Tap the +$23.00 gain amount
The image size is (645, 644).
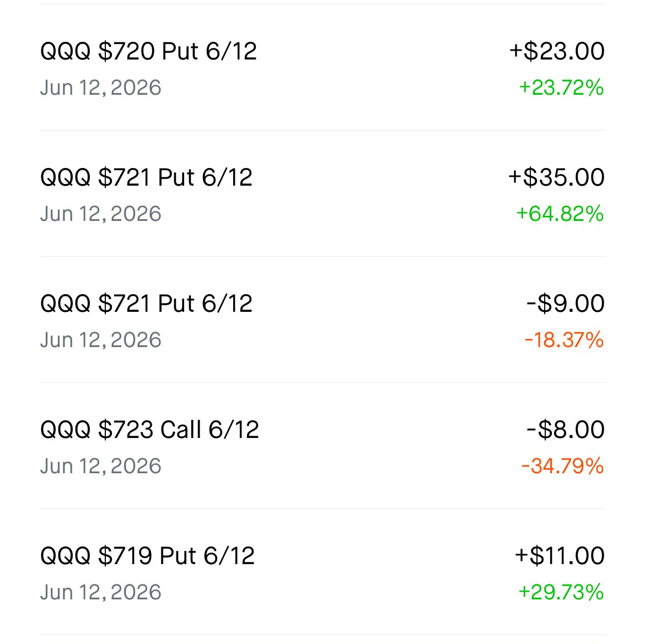(x=557, y=51)
